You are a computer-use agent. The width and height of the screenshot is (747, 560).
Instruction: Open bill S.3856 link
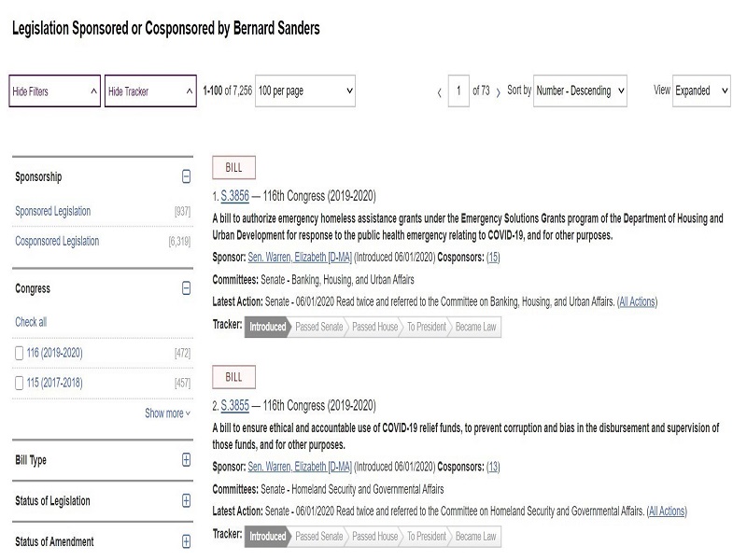click(235, 196)
